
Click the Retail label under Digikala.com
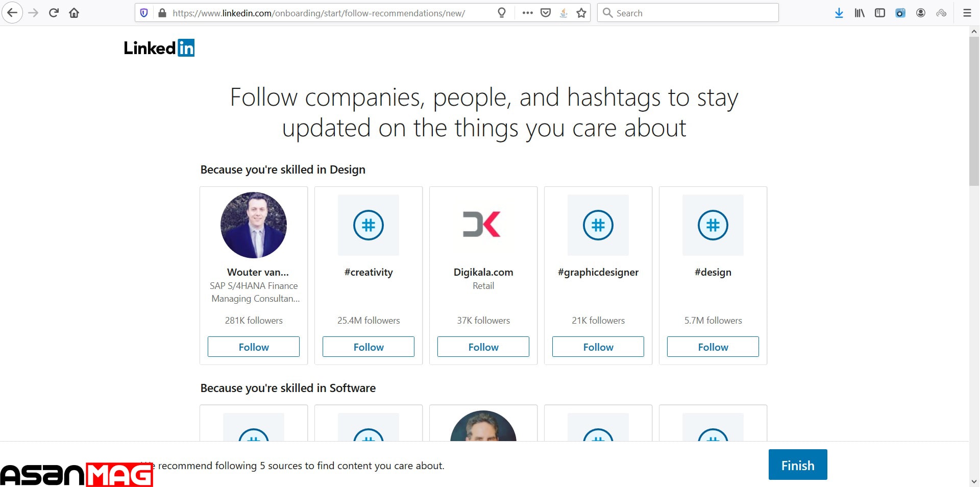tap(483, 286)
